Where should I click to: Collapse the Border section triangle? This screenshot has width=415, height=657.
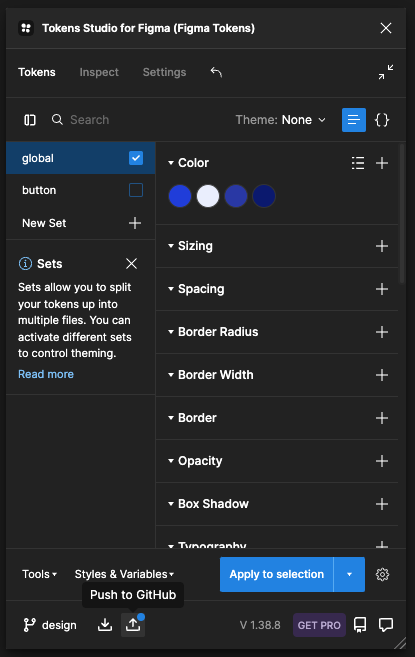[x=171, y=418]
